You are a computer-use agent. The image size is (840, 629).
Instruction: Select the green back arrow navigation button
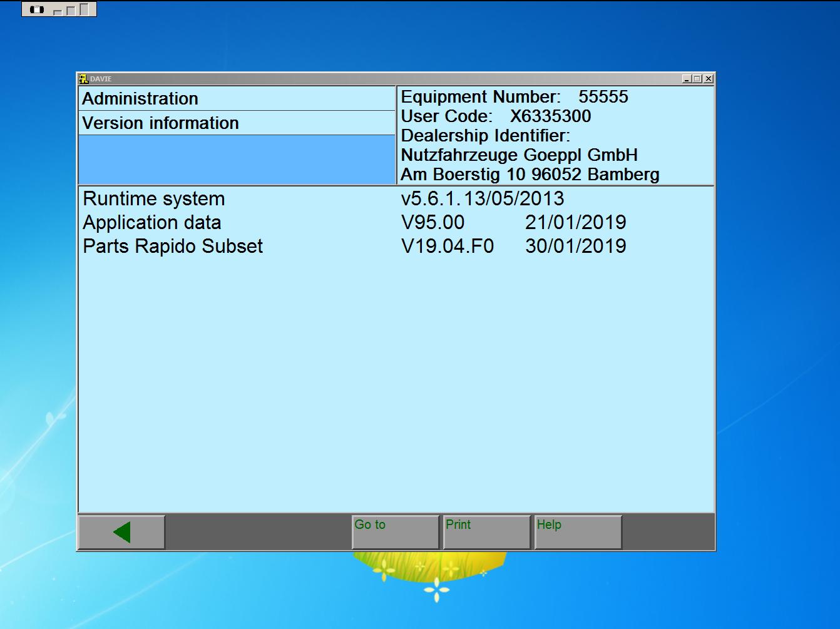click(123, 531)
